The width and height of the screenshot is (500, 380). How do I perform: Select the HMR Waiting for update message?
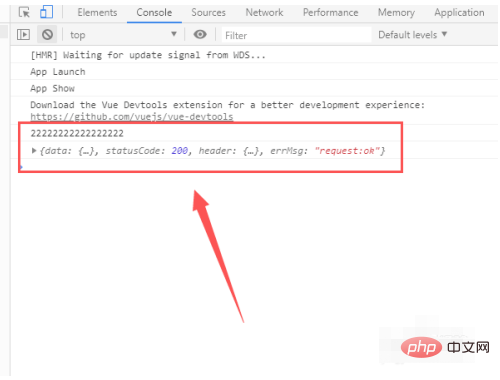(x=148, y=55)
